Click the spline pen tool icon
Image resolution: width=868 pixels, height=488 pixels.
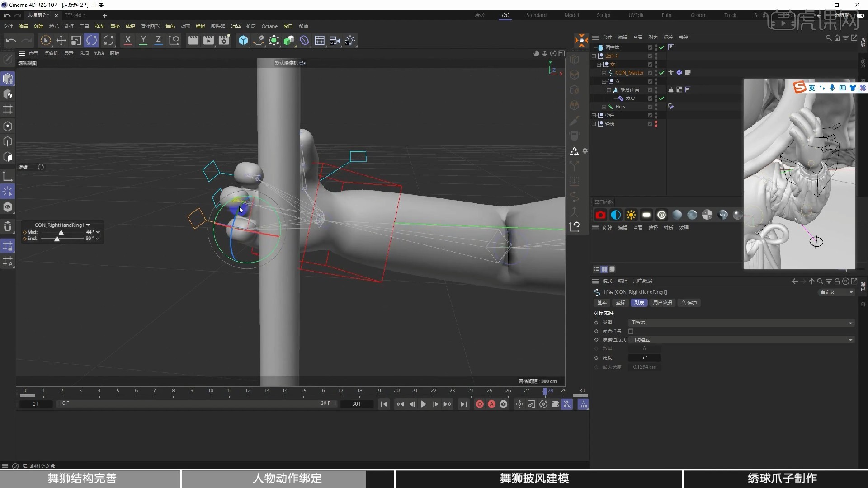[259, 41]
